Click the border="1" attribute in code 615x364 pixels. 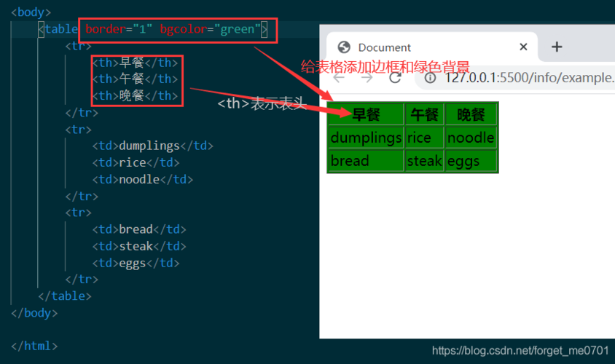[119, 29]
